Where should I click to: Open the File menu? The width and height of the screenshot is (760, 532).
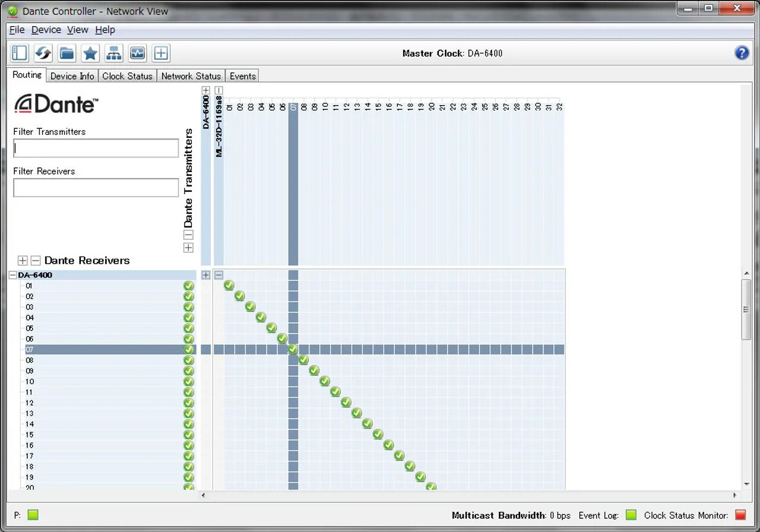coord(17,30)
